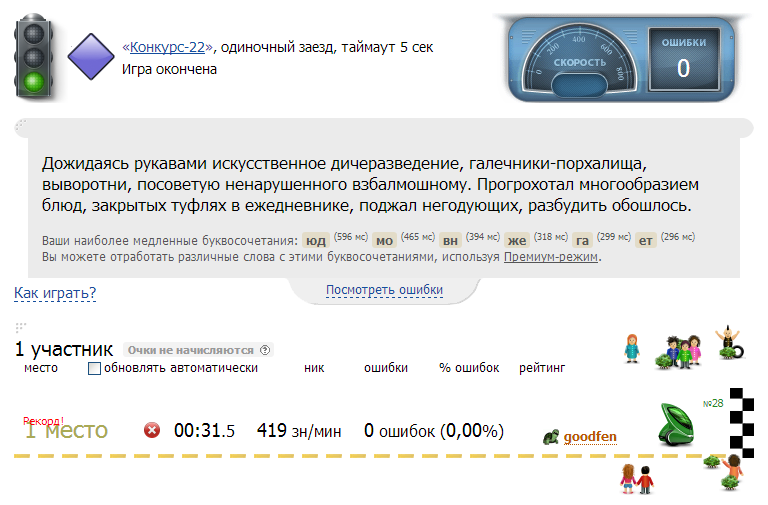Click the 1 участник heading
Screen dimensions: 768x505
click(x=64, y=349)
